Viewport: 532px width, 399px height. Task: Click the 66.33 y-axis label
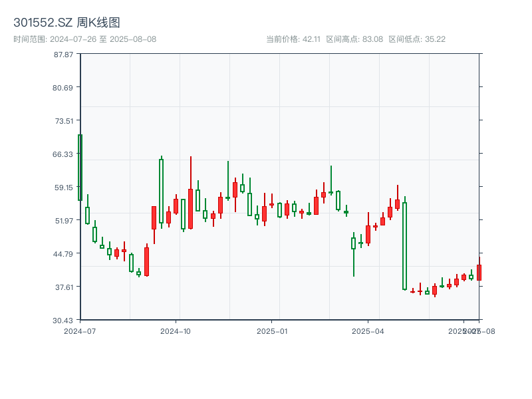[x=63, y=154]
